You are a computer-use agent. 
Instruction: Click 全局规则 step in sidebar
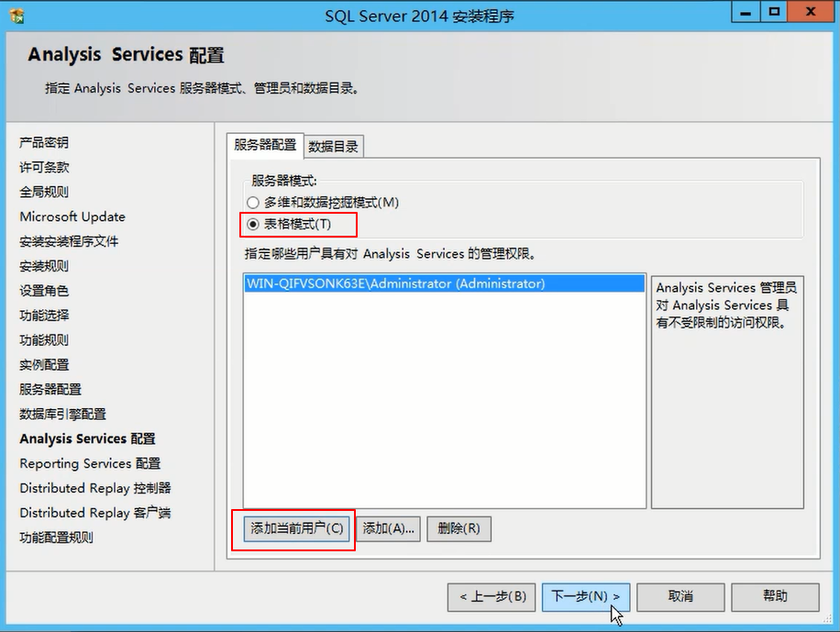(x=44, y=192)
